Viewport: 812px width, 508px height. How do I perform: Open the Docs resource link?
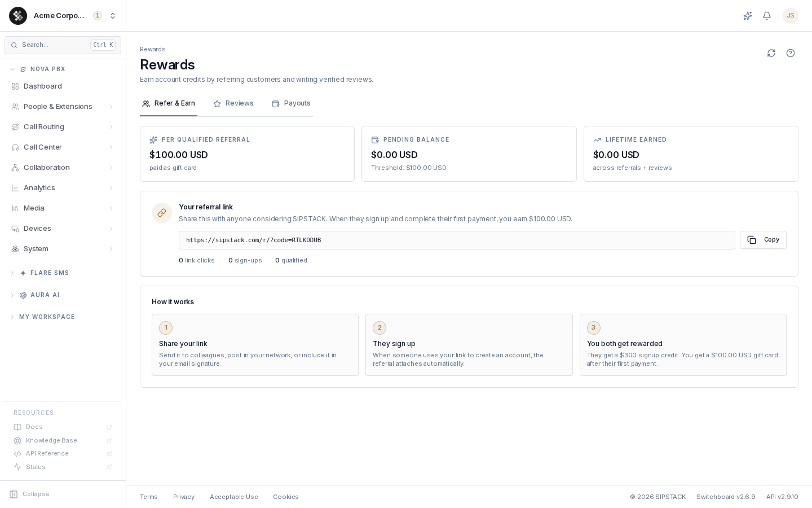[63, 427]
